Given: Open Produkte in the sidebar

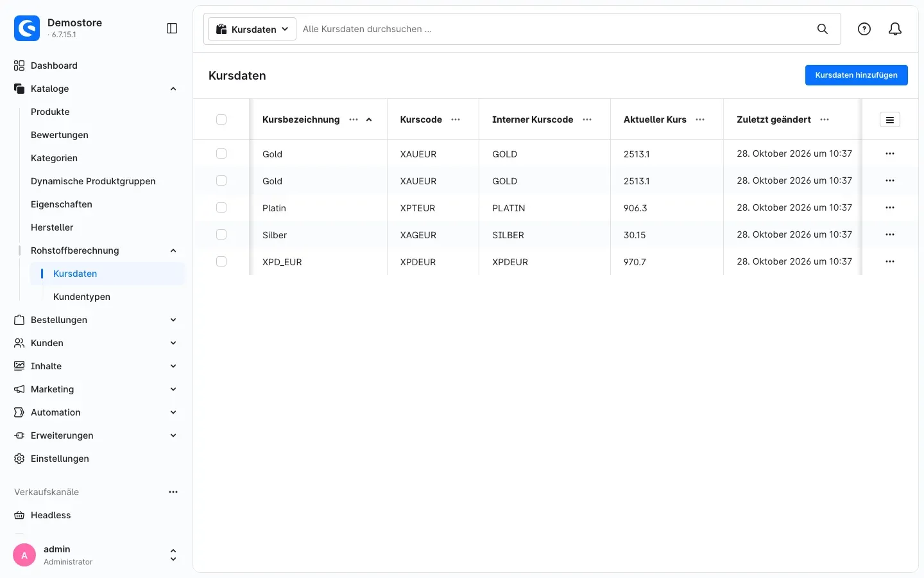Looking at the screenshot, I should [x=50, y=112].
